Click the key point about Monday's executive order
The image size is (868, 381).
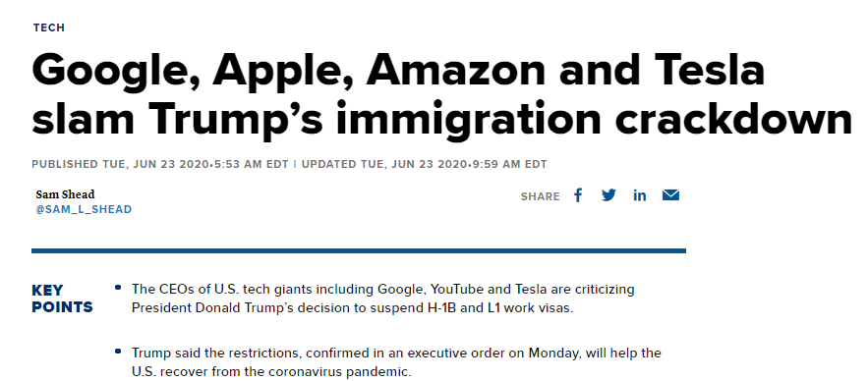pos(396,361)
